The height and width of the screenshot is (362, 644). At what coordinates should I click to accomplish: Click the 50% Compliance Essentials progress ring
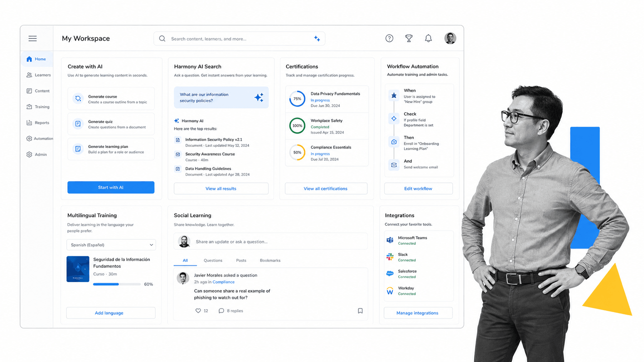(297, 152)
